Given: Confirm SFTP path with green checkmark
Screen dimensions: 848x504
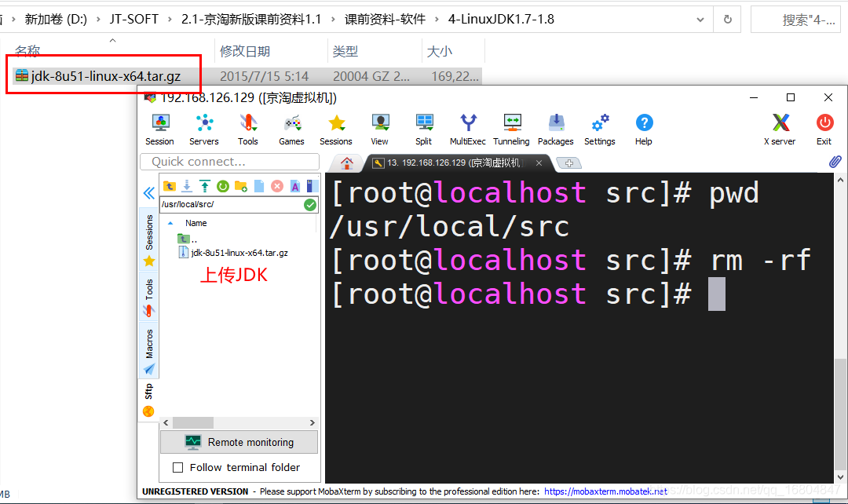Looking at the screenshot, I should click(310, 204).
